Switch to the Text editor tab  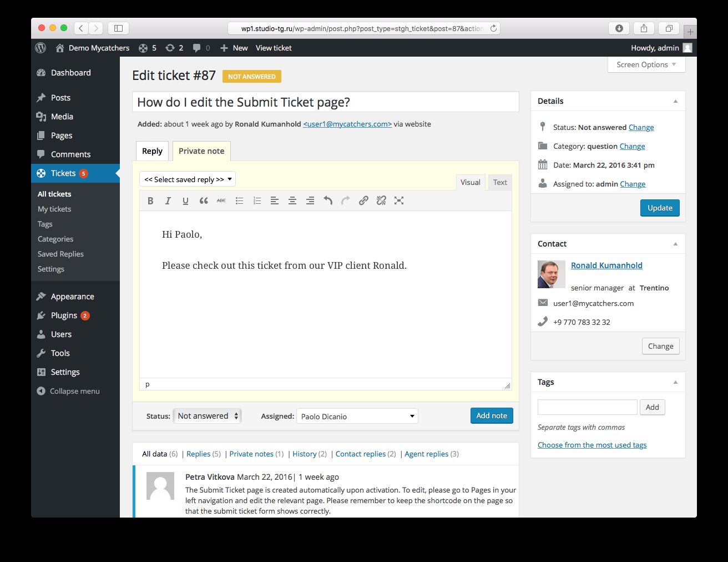[500, 182]
